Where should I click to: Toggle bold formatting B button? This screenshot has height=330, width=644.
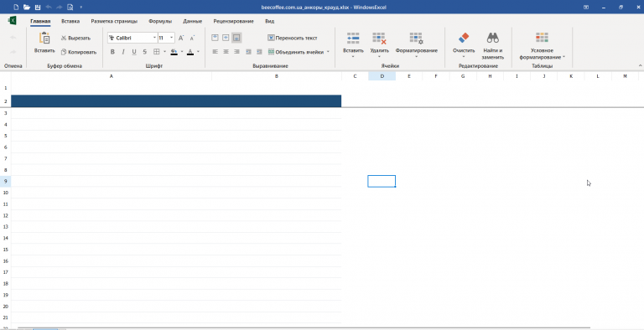pyautogui.click(x=112, y=52)
